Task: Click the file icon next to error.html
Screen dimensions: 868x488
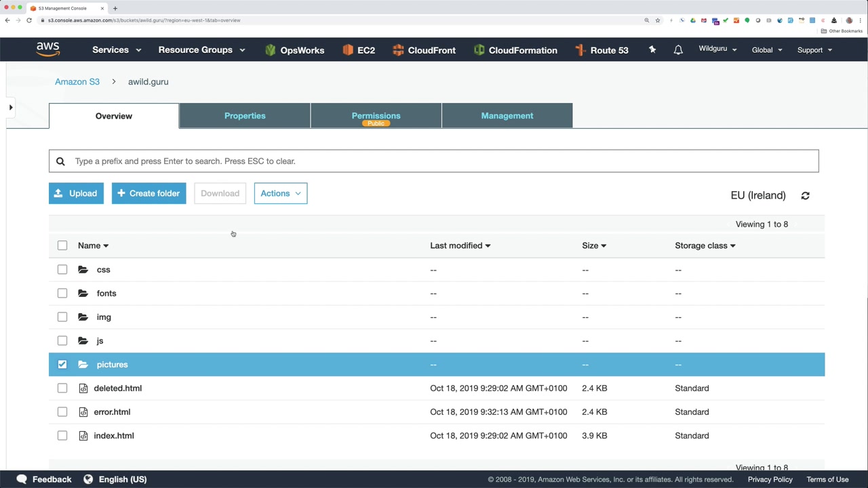Action: (x=83, y=412)
